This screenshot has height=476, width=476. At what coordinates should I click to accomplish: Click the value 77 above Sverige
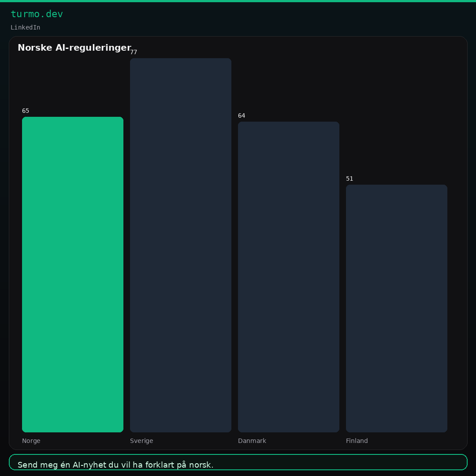[134, 52]
